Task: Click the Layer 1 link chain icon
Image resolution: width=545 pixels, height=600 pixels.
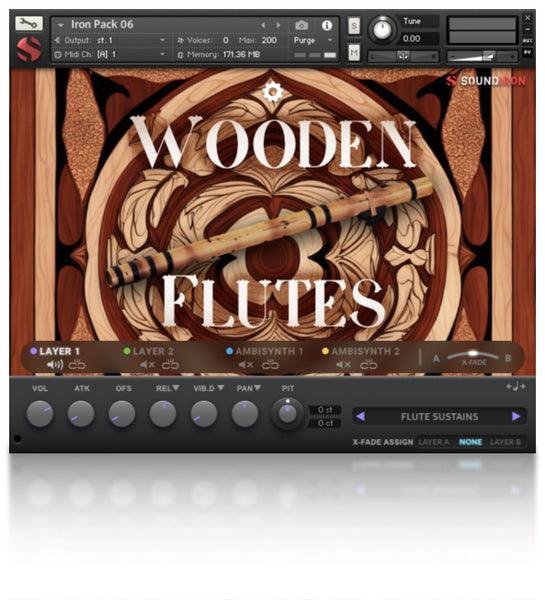Action: pos(77,365)
